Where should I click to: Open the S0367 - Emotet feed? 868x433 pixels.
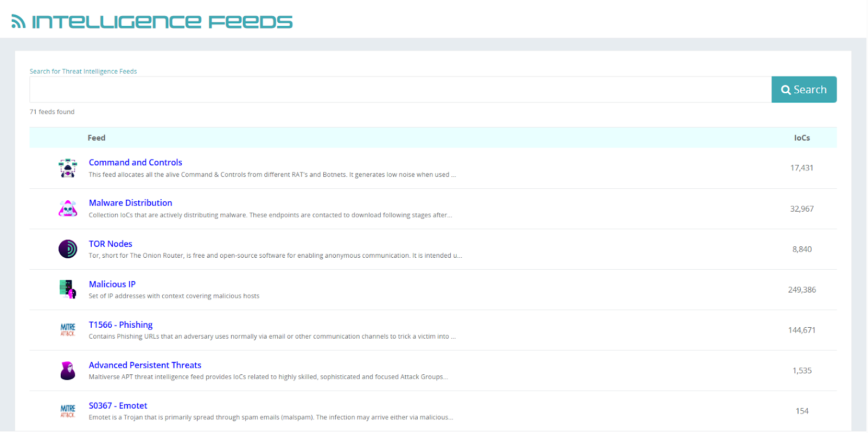tap(118, 406)
